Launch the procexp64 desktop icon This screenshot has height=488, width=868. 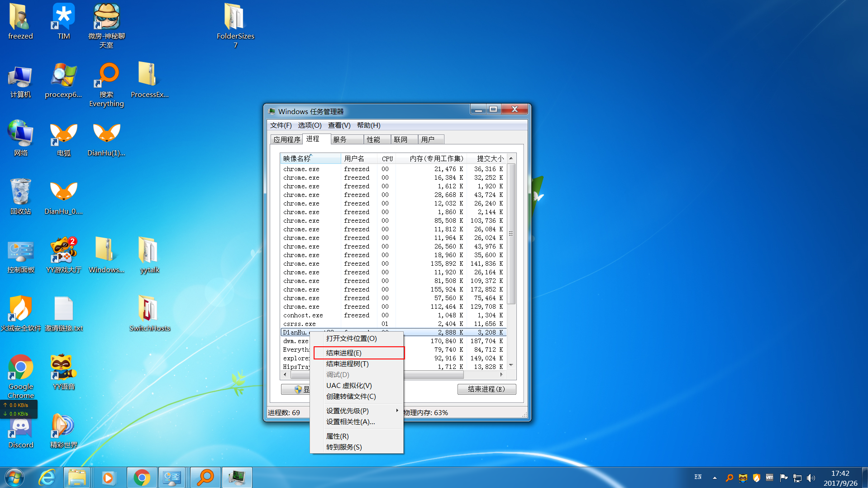point(63,81)
